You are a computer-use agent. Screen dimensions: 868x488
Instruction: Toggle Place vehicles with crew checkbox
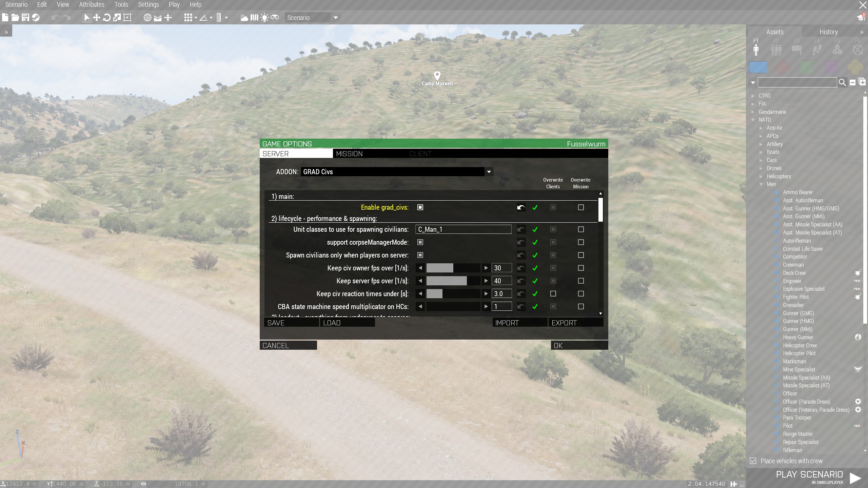tap(753, 461)
